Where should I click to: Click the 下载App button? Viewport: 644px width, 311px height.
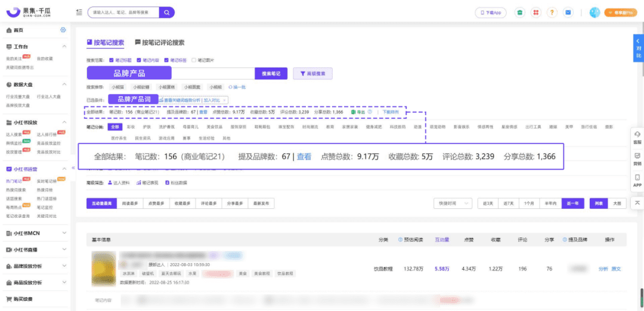pos(491,13)
